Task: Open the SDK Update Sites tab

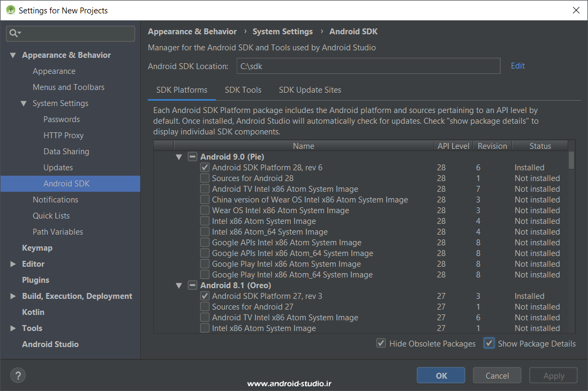Action: [x=310, y=90]
